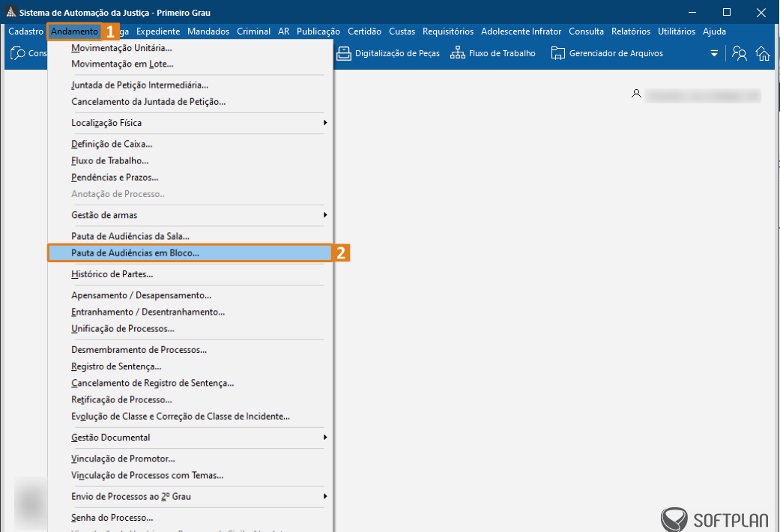Open the Publicação menu

[x=318, y=31]
